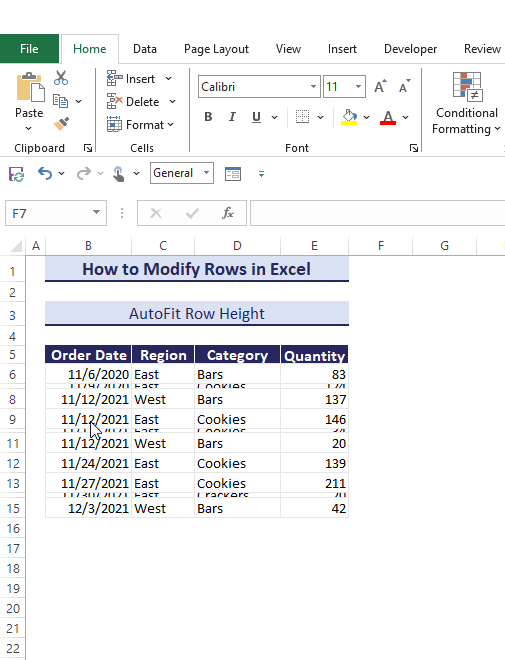Open Clipboard dialog launcher
Screen dimensions: 505x660
point(88,148)
